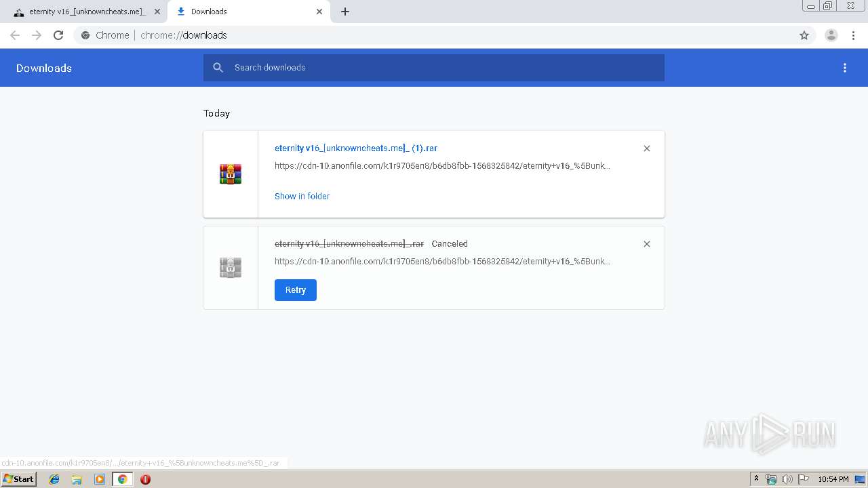
Task: Close the Downloads tab
Action: tap(319, 12)
